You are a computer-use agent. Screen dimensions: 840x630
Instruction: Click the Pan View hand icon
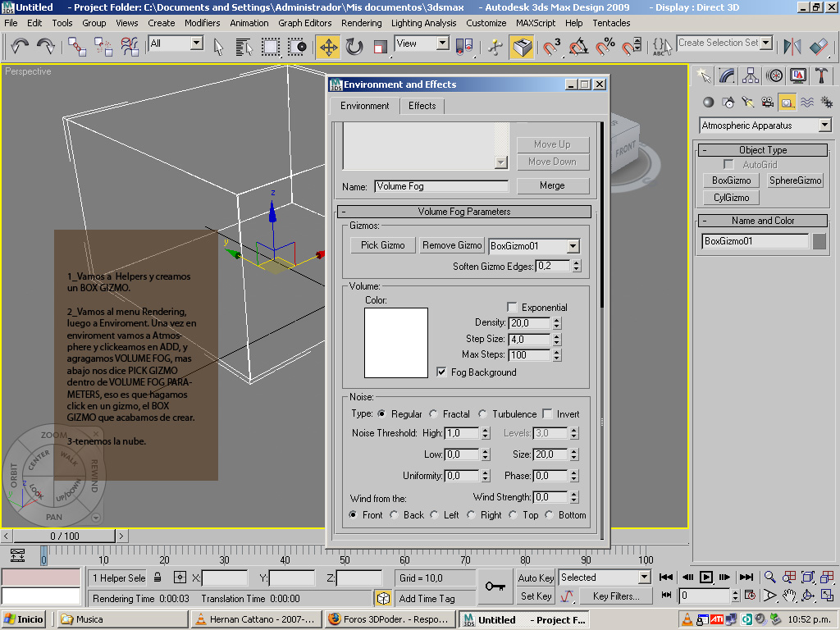788,596
